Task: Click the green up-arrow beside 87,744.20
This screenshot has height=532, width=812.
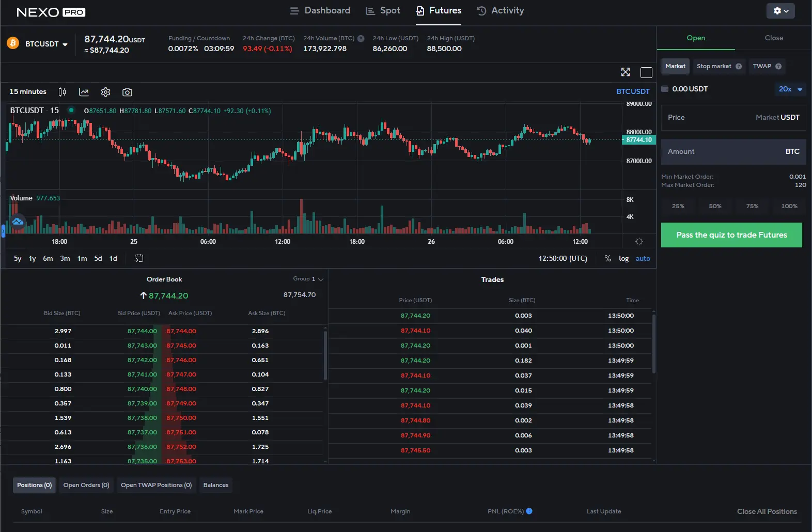Action: click(144, 295)
